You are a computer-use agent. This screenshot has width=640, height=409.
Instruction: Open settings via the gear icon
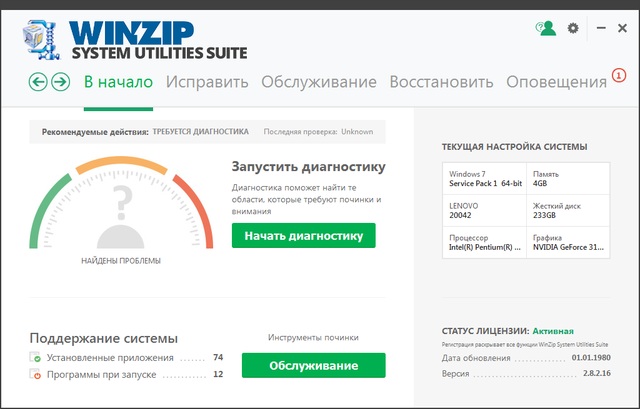click(x=573, y=28)
